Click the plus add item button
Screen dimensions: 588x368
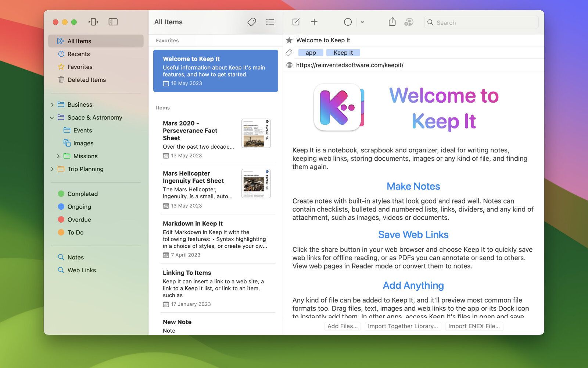click(x=314, y=22)
